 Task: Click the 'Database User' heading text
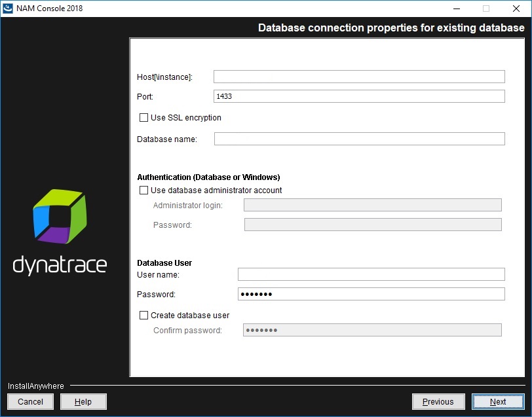tap(164, 263)
